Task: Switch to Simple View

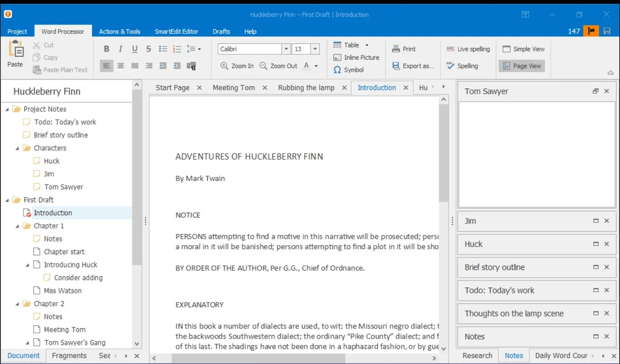Action: [523, 49]
